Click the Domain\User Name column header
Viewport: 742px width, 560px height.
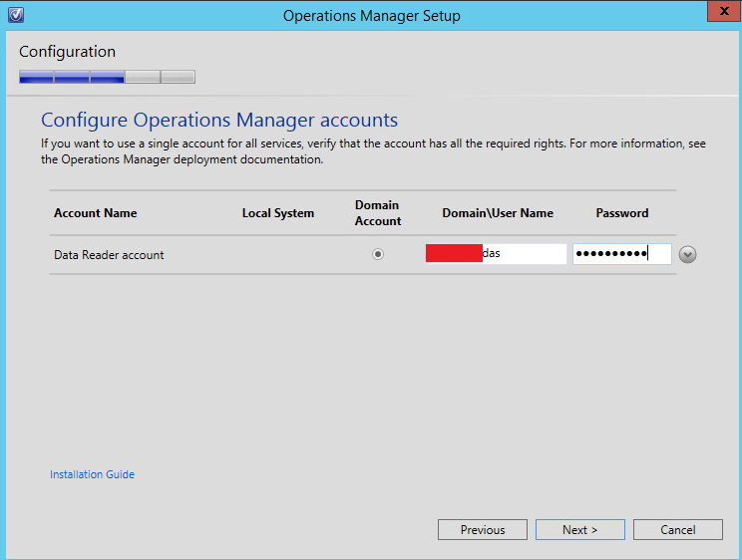(x=498, y=213)
